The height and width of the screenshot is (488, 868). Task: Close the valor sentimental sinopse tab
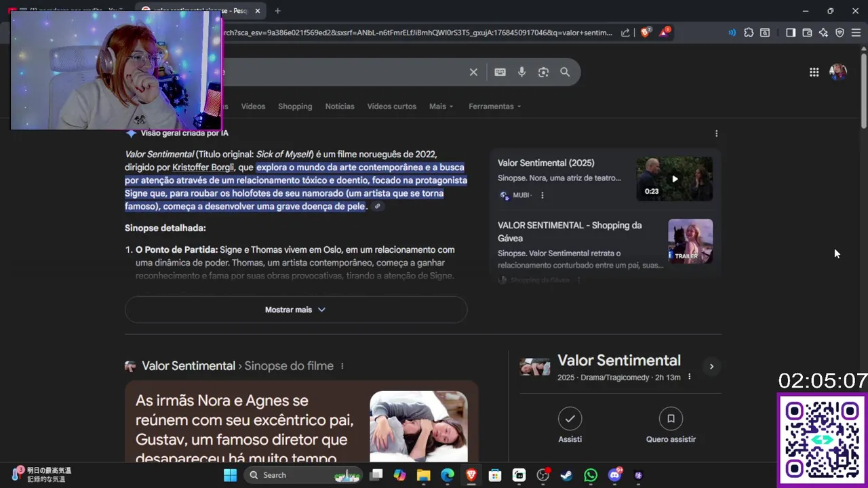point(258,11)
